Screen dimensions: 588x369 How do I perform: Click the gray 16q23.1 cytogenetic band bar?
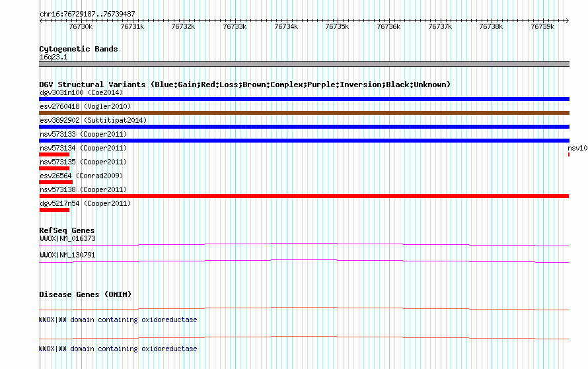coord(304,64)
